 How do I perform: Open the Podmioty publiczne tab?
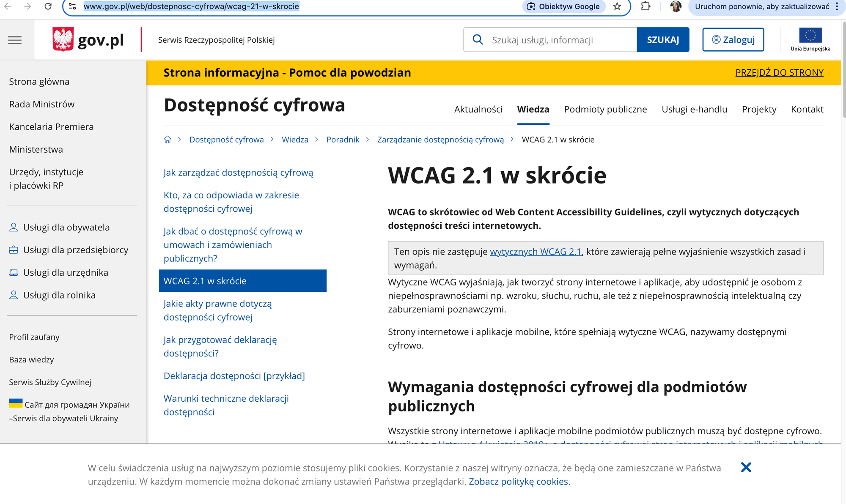[x=605, y=109]
